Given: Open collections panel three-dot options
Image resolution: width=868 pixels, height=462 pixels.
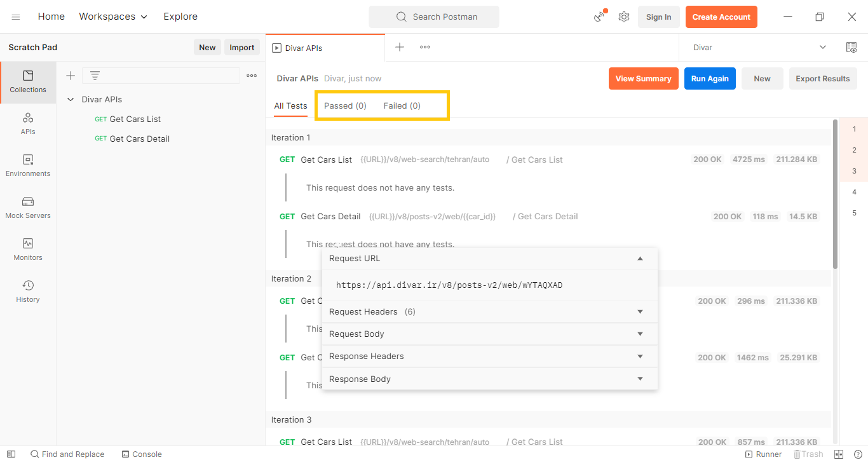Looking at the screenshot, I should coord(252,76).
